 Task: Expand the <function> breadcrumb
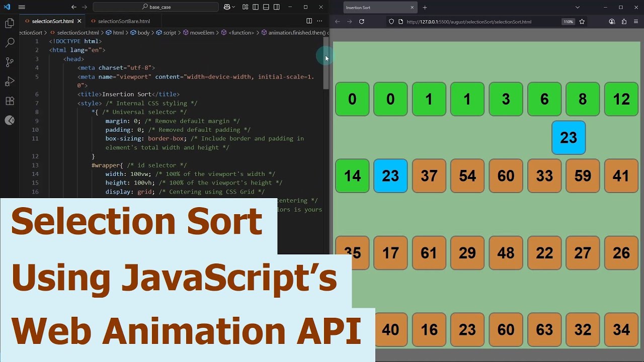point(238,33)
